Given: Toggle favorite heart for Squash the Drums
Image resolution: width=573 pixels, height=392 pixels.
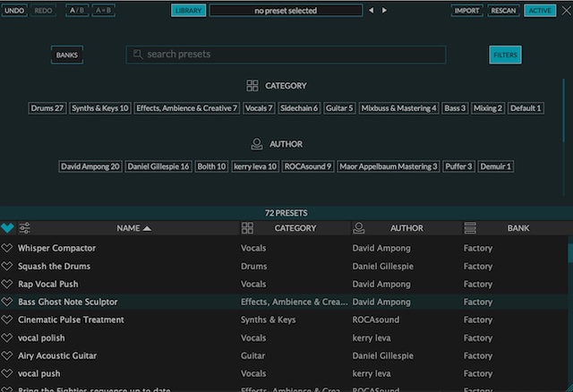Looking at the screenshot, I should pos(7,266).
